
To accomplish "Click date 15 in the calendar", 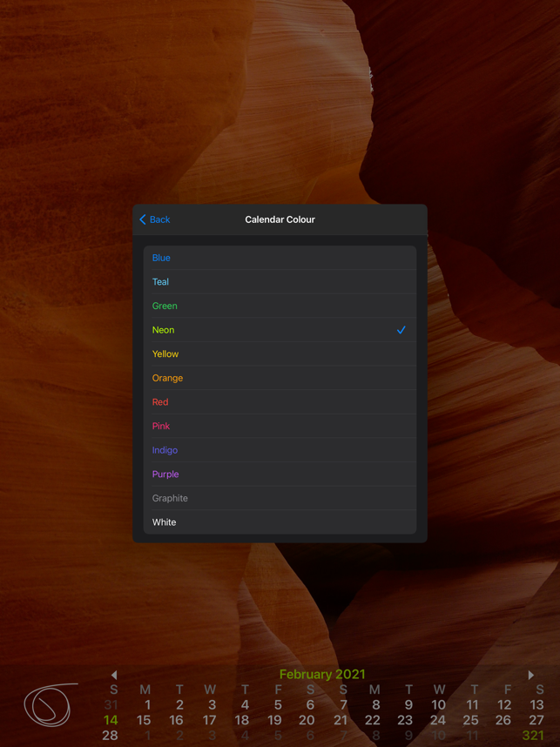I will coord(144,720).
